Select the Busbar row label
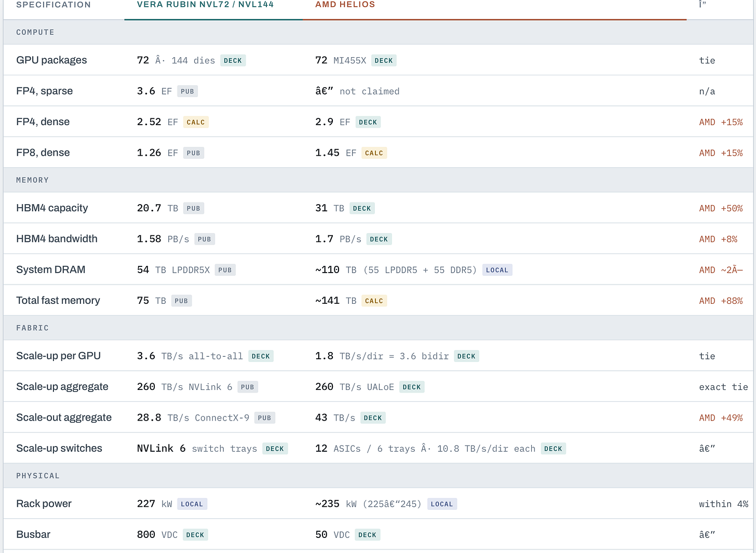 (33, 534)
